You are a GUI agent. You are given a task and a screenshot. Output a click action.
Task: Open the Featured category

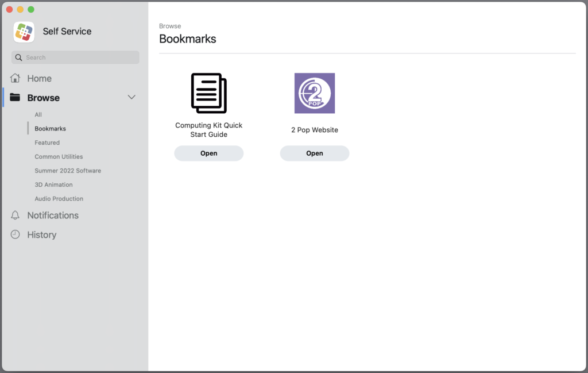tap(47, 143)
